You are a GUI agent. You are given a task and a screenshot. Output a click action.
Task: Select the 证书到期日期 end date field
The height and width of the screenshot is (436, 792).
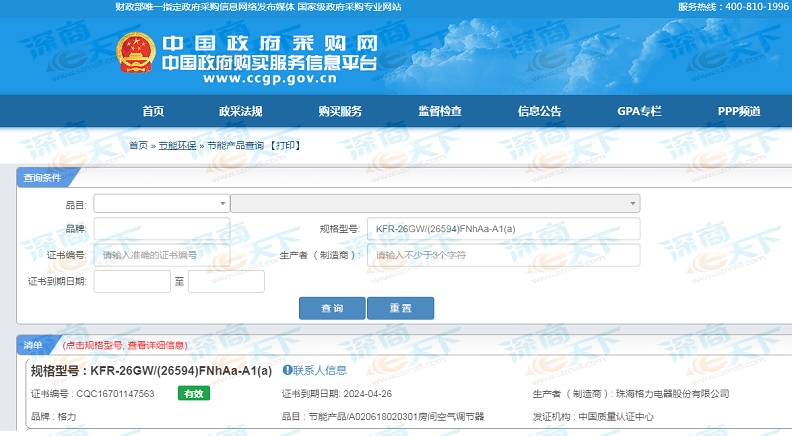pyautogui.click(x=226, y=281)
